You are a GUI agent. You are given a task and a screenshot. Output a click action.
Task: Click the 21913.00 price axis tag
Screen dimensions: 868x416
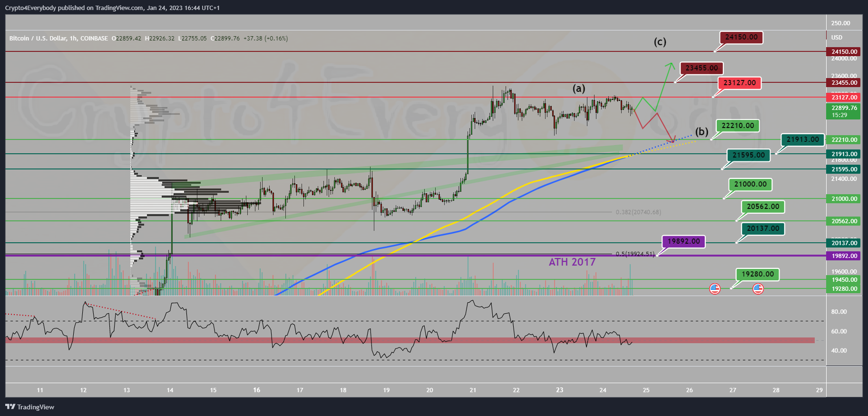tap(844, 154)
